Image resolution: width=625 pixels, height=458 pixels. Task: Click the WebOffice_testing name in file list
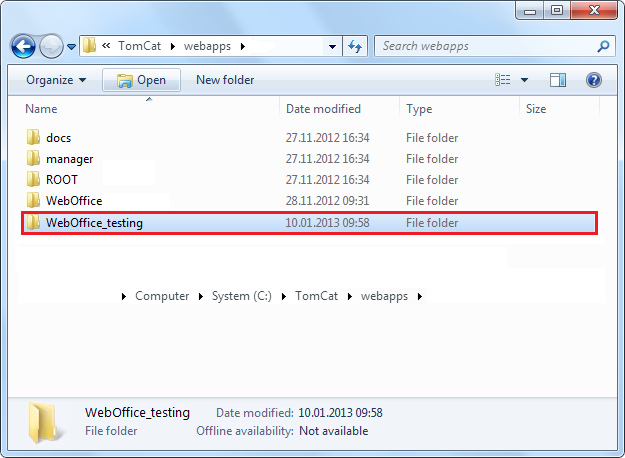tap(94, 223)
